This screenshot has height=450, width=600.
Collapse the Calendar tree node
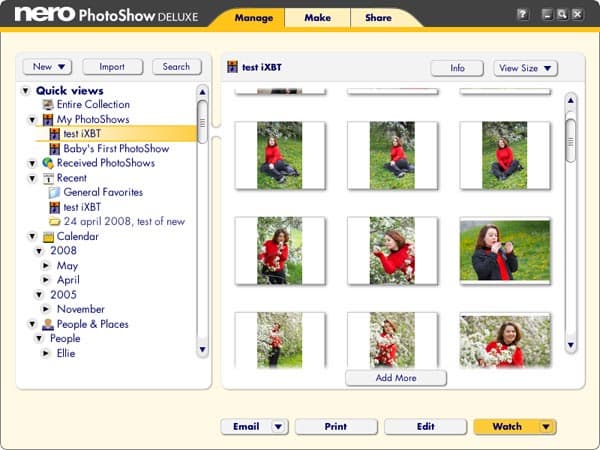pos(33,237)
